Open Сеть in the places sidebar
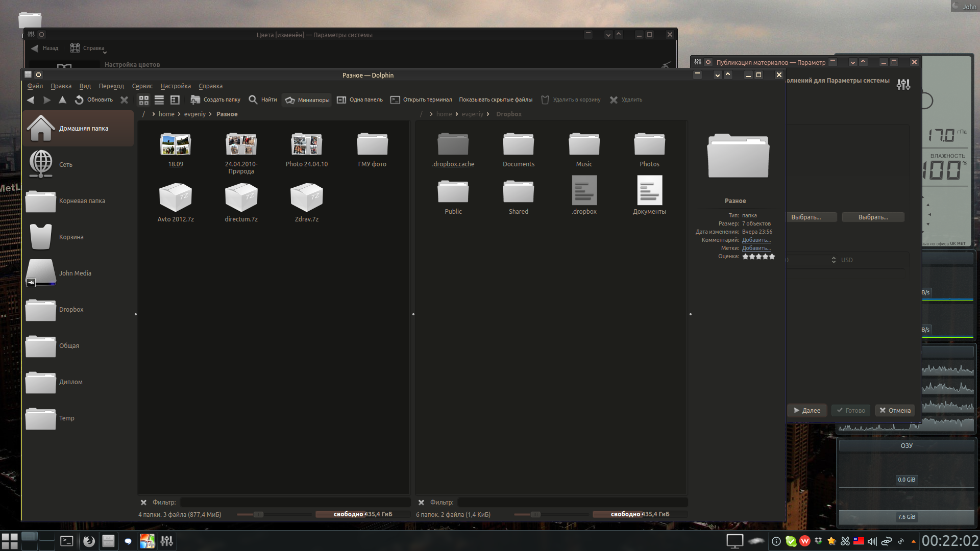This screenshot has height=551, width=980. pyautogui.click(x=78, y=165)
